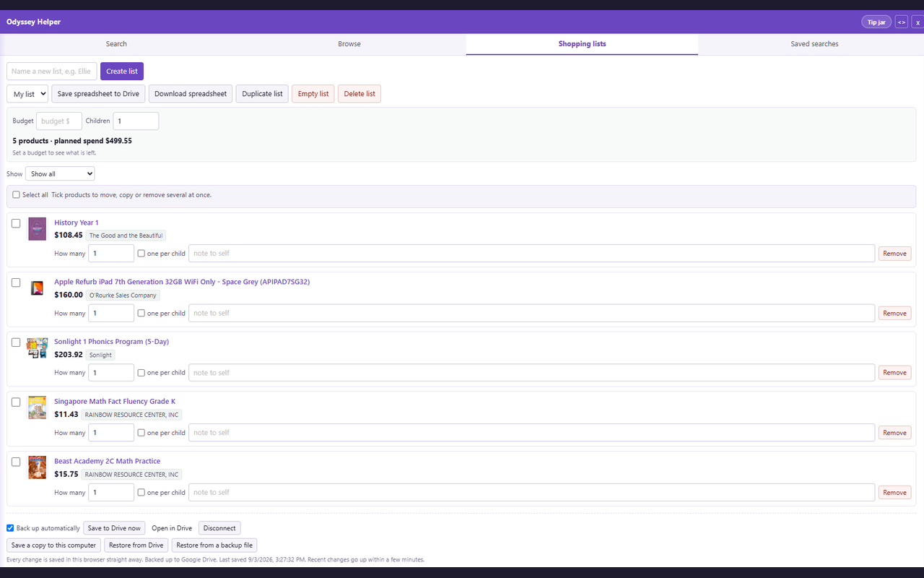Click note to self for Apple iPad

click(x=532, y=314)
